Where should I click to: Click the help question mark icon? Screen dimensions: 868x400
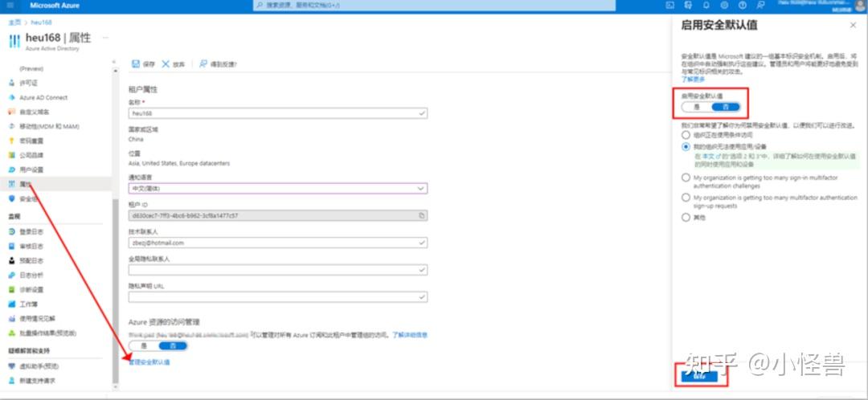tap(743, 5)
